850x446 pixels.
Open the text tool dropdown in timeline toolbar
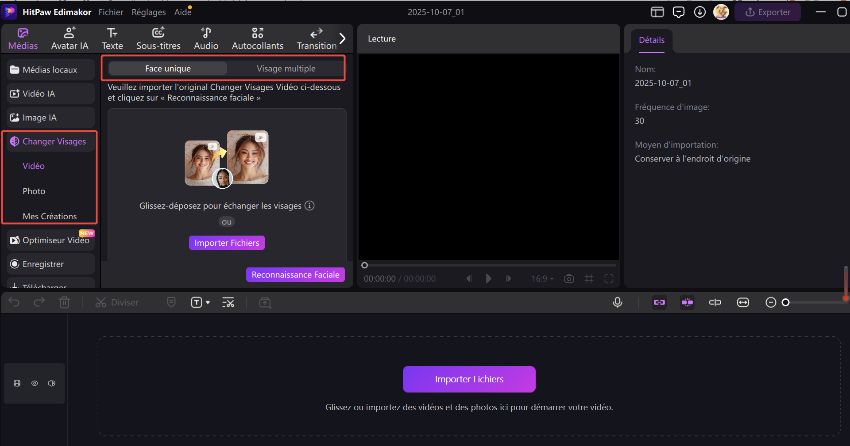[x=200, y=302]
